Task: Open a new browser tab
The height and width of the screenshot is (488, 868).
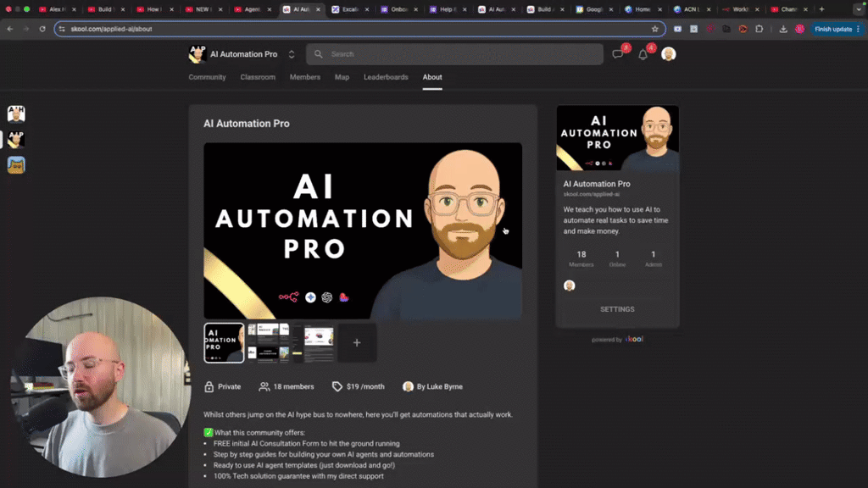Action: tap(821, 9)
